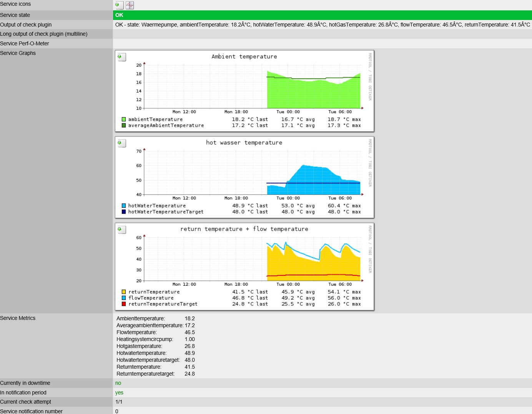Click the 'Service notification number' label

31,411
